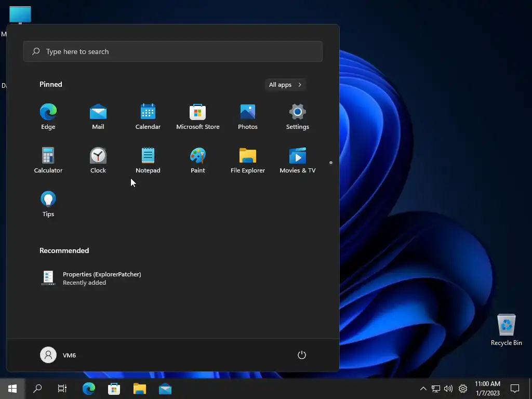The image size is (532, 399).
Task: Open File Explorer from pinned apps
Action: click(x=248, y=161)
